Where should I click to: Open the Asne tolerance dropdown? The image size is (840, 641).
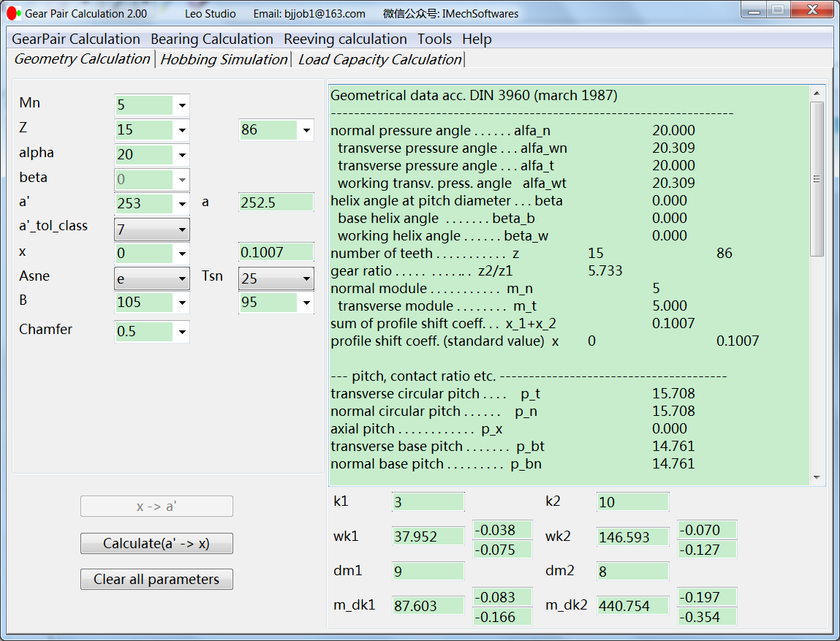click(152, 278)
